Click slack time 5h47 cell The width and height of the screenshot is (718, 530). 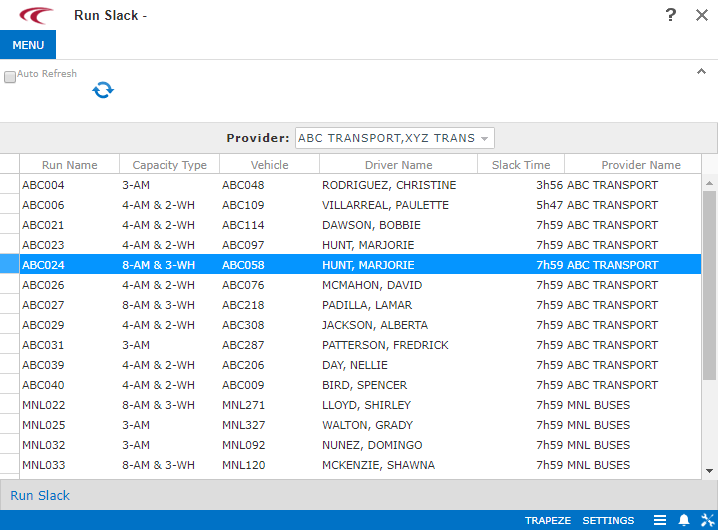tap(549, 205)
